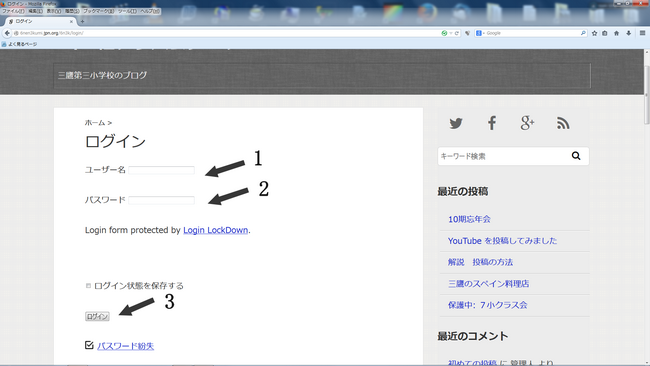Click the ホーム breadcrumb link
The height and width of the screenshot is (366, 650).
95,123
